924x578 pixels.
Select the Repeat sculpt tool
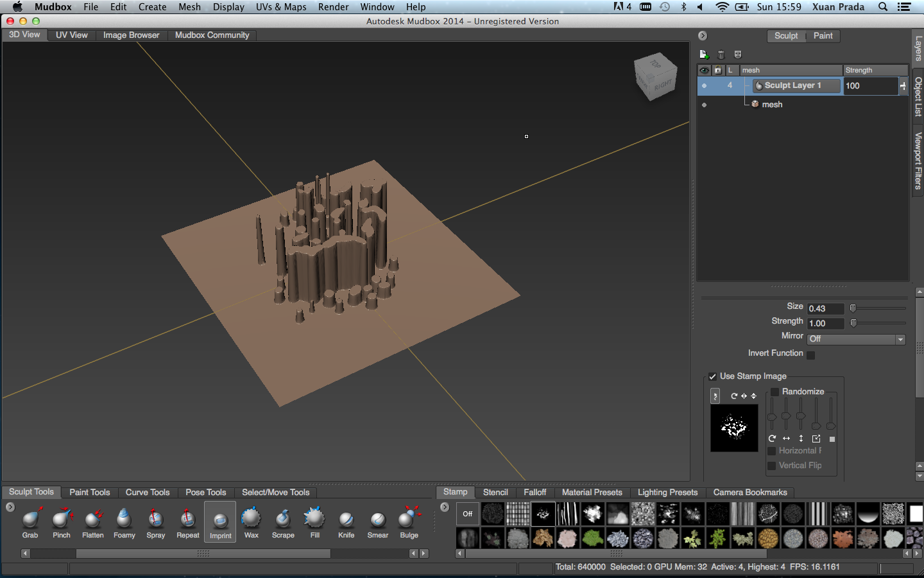point(188,522)
